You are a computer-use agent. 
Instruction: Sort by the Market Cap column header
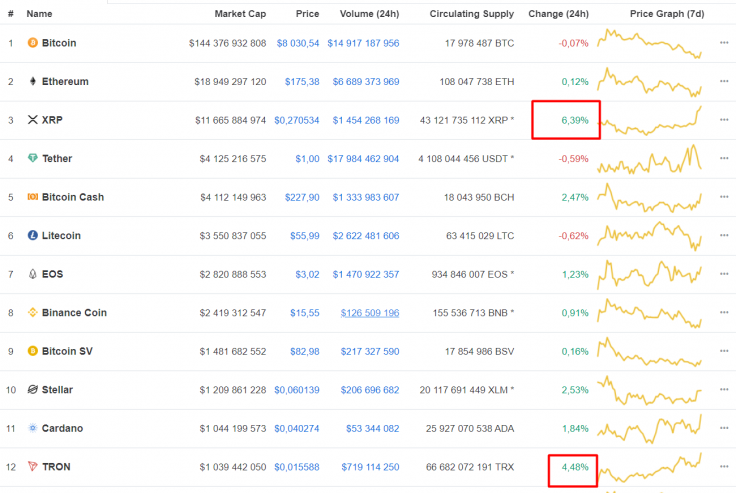click(x=240, y=14)
